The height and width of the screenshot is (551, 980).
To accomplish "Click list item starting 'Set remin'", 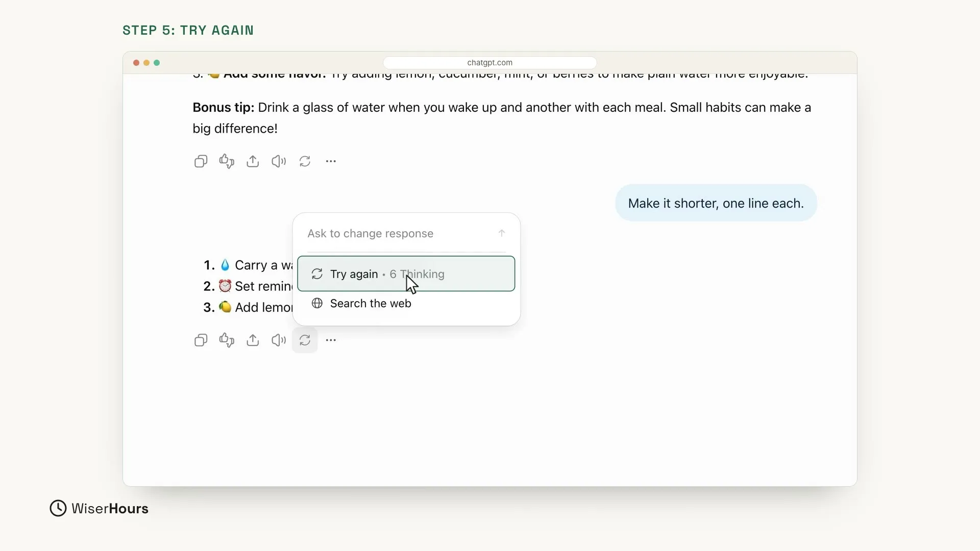I will [248, 286].
